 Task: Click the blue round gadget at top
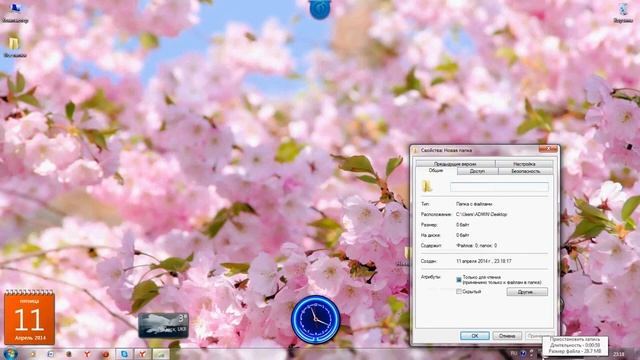point(320,9)
